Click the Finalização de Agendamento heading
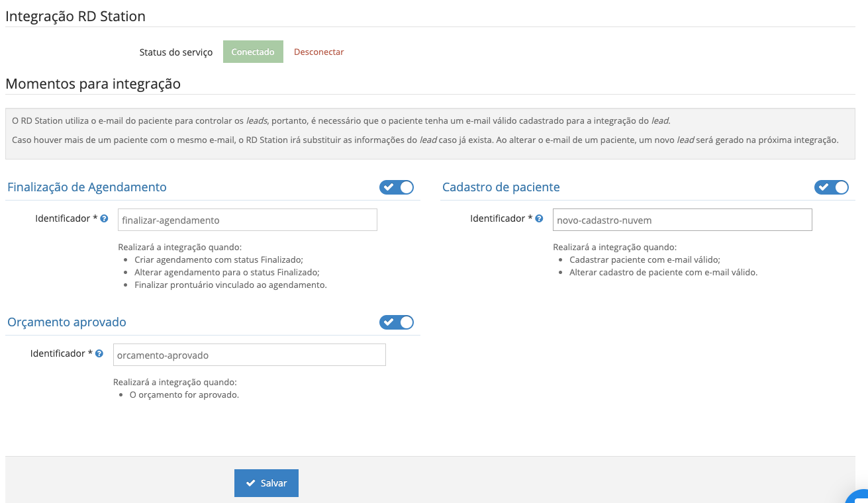 (87, 187)
